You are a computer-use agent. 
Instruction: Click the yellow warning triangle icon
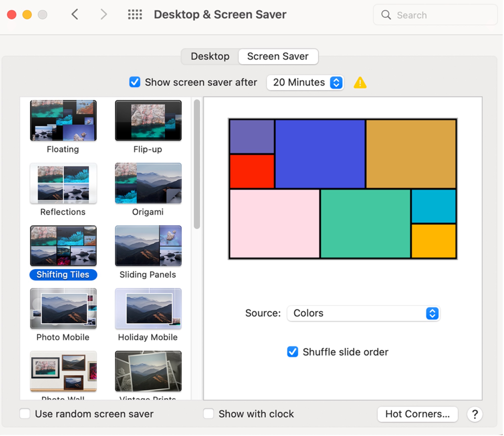tap(360, 83)
